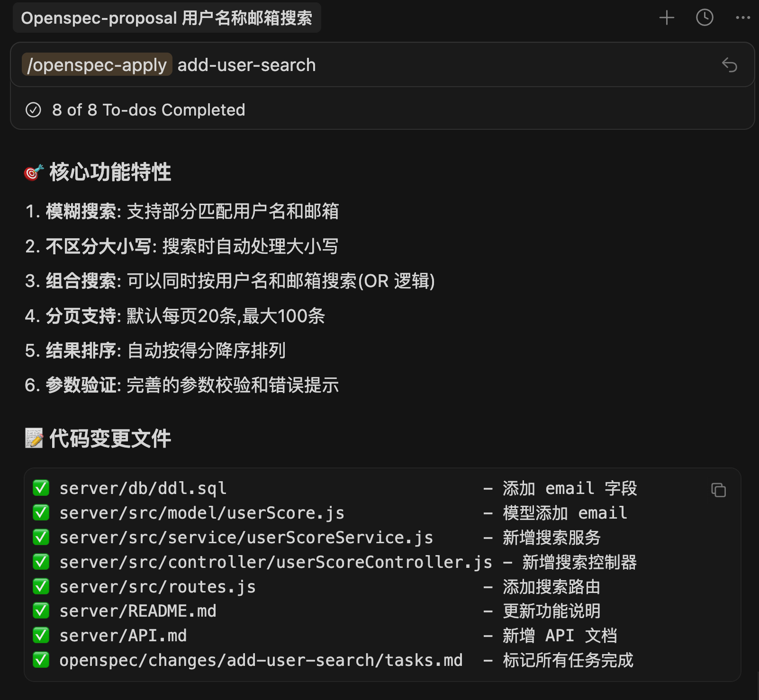The image size is (759, 700).
Task: Open the three-dots more options menu
Action: pos(742,18)
